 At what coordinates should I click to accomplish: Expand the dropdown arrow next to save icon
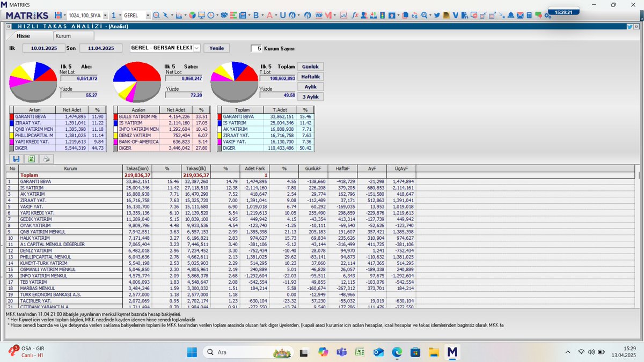click(64, 15)
